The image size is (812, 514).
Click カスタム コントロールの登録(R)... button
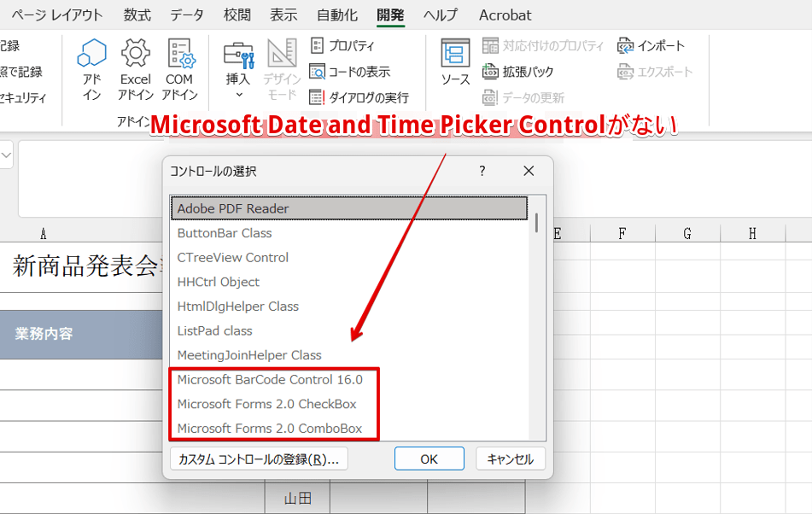[x=259, y=459]
